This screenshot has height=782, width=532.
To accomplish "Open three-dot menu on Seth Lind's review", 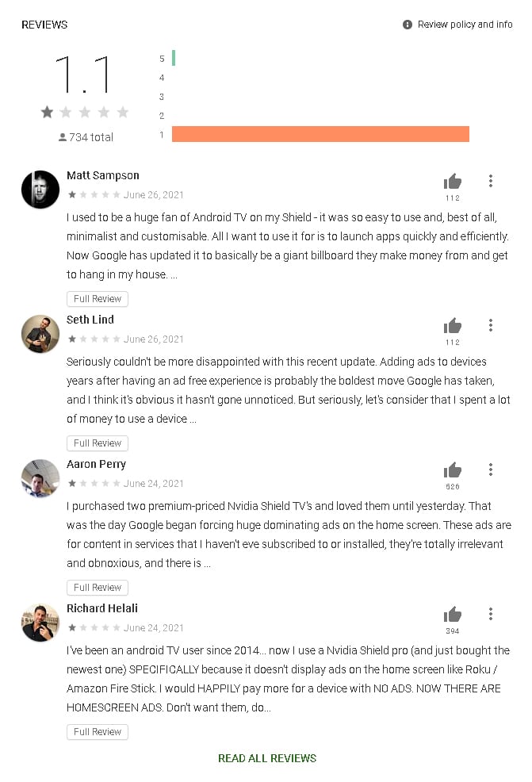I will click(491, 325).
